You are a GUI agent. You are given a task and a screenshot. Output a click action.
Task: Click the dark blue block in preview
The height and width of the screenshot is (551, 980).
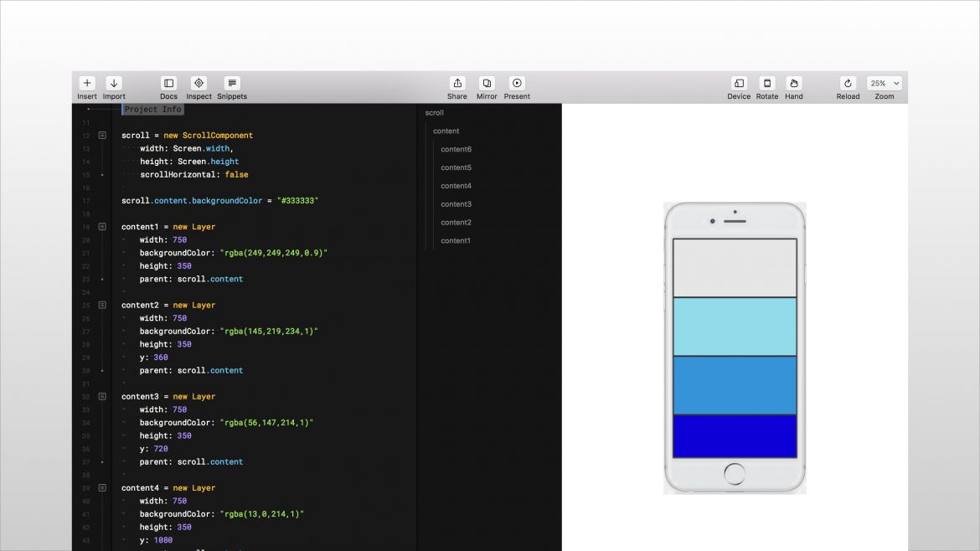735,436
